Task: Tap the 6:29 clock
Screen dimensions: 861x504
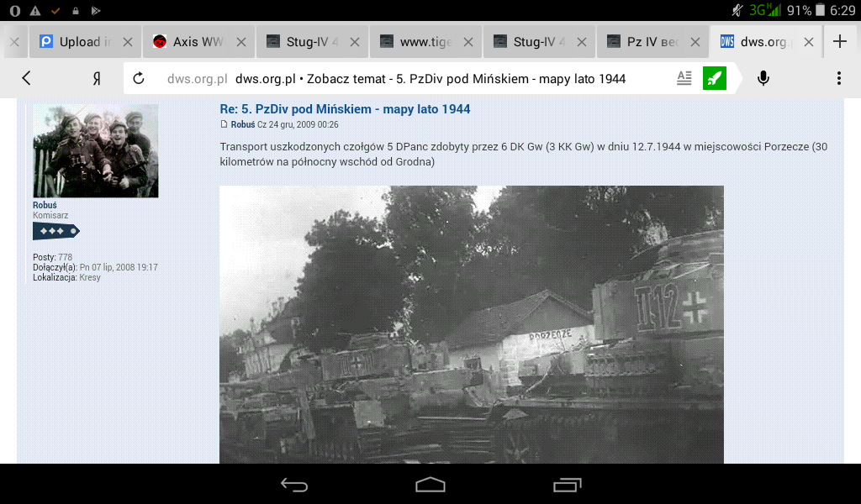Action: coord(843,10)
